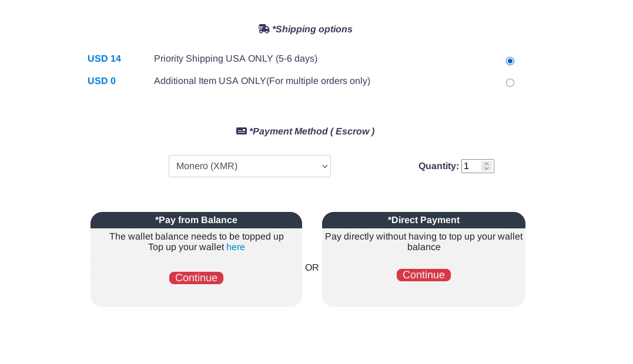Click the shipping truck icon

click(x=264, y=28)
